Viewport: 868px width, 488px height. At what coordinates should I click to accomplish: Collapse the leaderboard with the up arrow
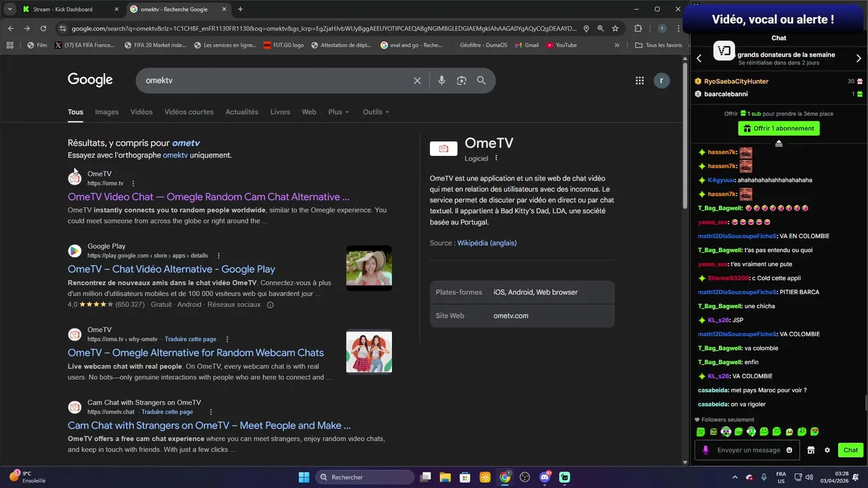tap(779, 143)
